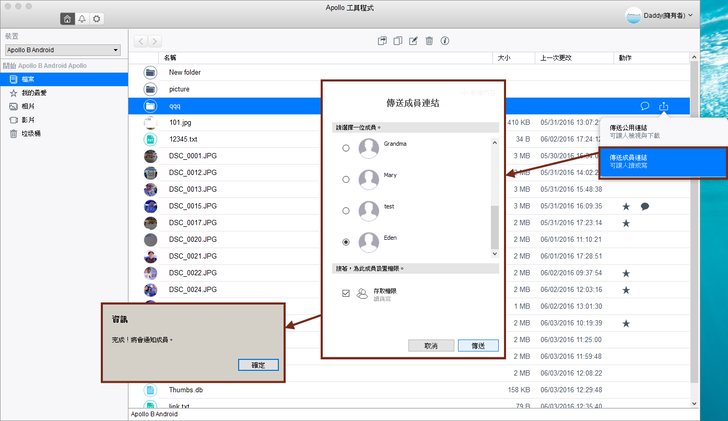Viewport: 728px width, 421px height.
Task: Select the Mary radio button
Action: [346, 180]
